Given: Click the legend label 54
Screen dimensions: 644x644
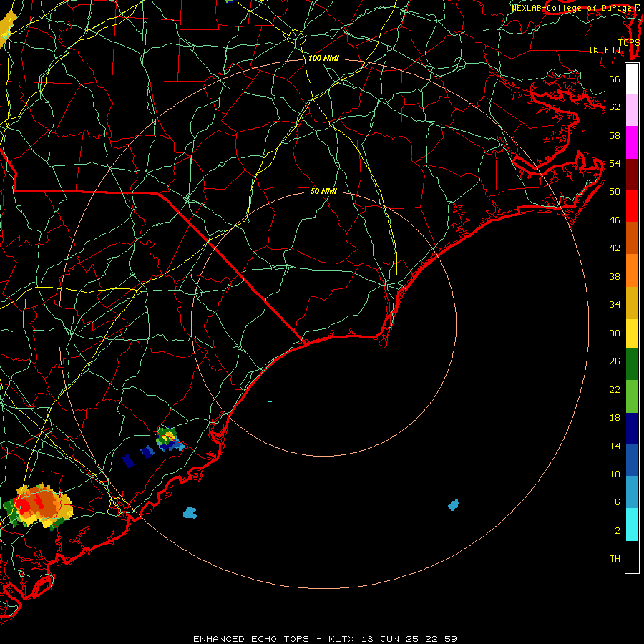Looking at the screenshot, I should pos(615,163).
